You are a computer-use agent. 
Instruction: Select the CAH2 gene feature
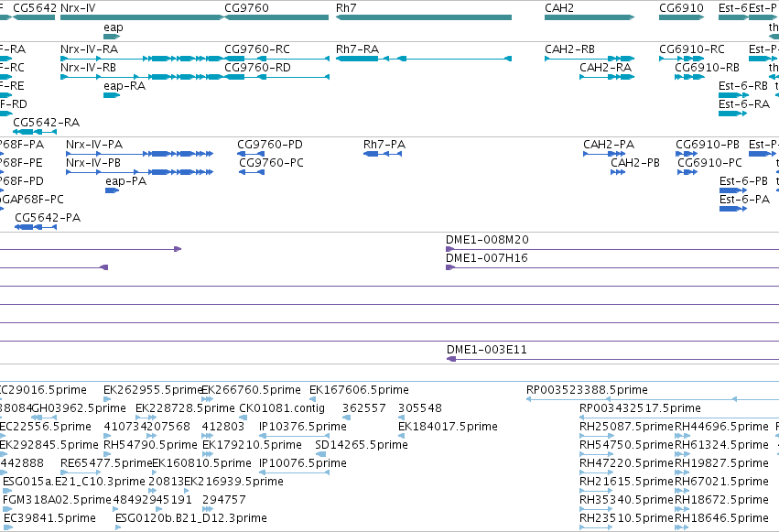pyautogui.click(x=590, y=17)
